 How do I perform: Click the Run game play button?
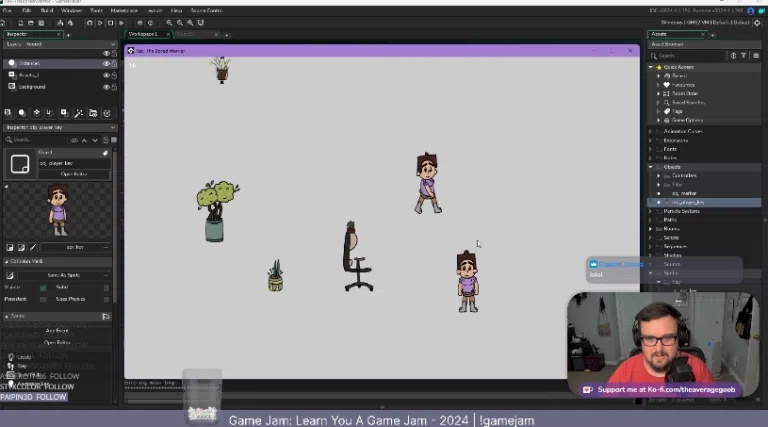[x=99, y=22]
